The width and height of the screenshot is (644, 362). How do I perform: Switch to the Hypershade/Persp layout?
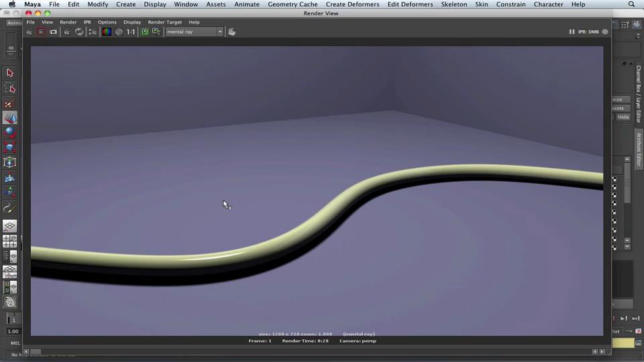point(10,287)
